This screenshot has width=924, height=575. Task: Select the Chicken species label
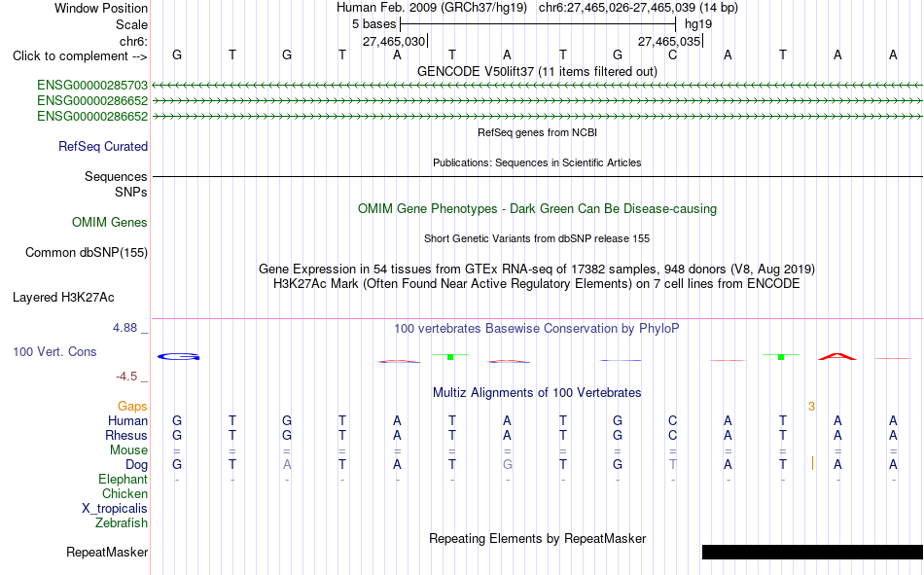[124, 493]
